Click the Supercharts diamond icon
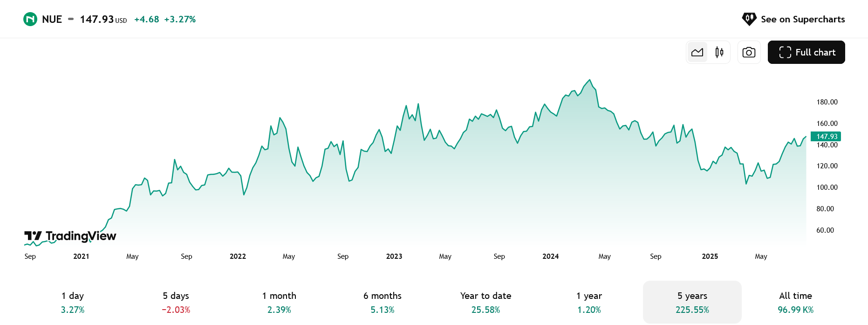The image size is (868, 325). point(749,19)
